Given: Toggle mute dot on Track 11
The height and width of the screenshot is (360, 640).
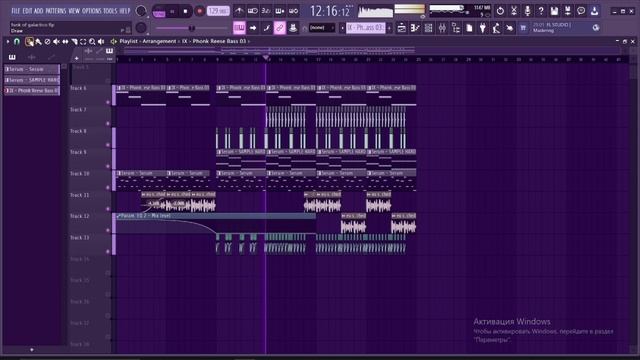Looking at the screenshot, I should click(108, 209).
